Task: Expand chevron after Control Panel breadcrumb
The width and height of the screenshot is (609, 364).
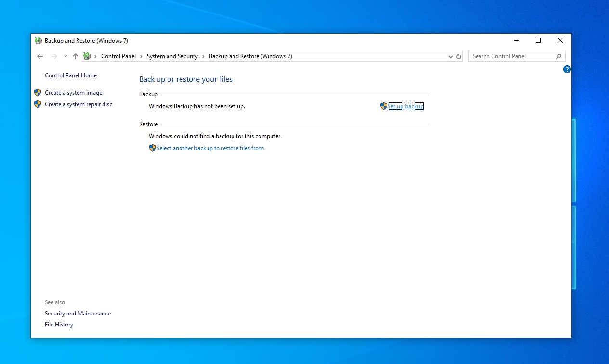Action: (x=141, y=56)
